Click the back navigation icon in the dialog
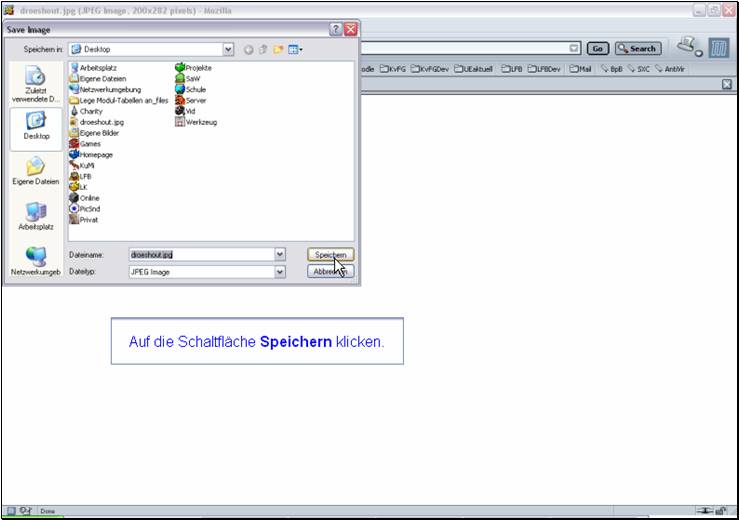739x520 pixels. point(248,48)
